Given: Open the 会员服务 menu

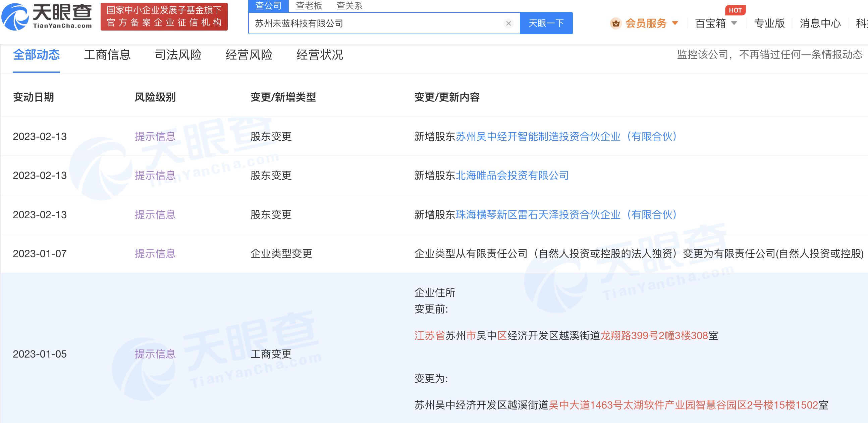Looking at the screenshot, I should point(646,23).
